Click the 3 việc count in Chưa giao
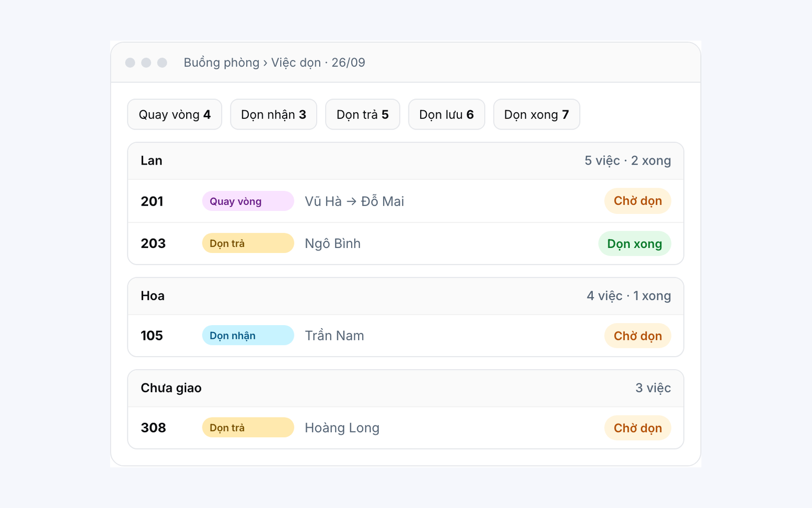The height and width of the screenshot is (508, 812). [653, 388]
